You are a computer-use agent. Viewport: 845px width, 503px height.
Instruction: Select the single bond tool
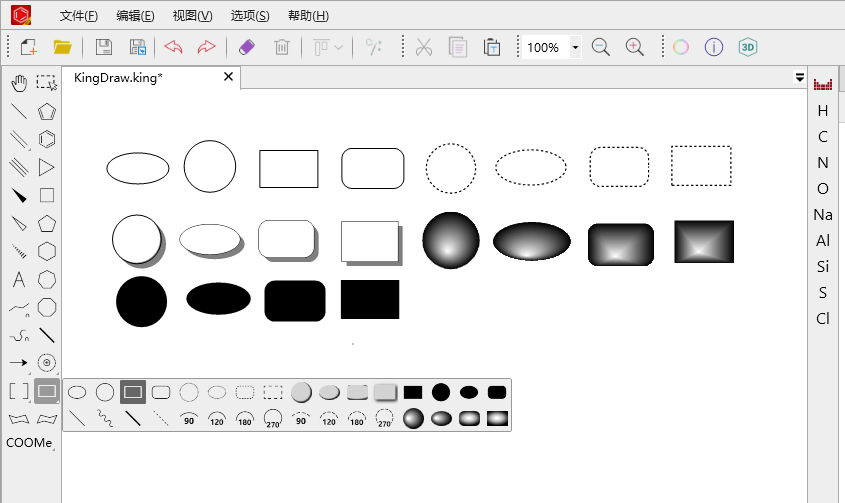[x=19, y=111]
